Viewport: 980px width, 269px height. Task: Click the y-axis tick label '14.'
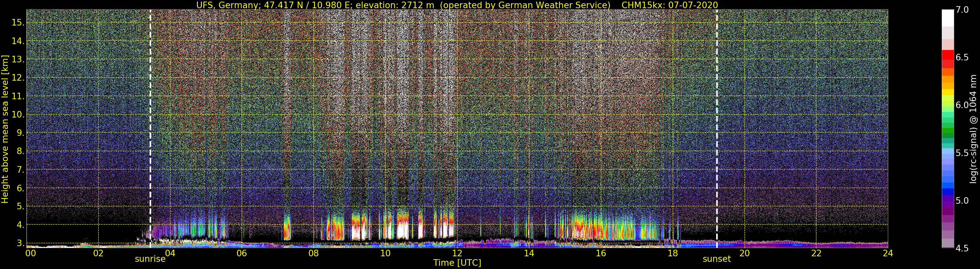pos(18,41)
